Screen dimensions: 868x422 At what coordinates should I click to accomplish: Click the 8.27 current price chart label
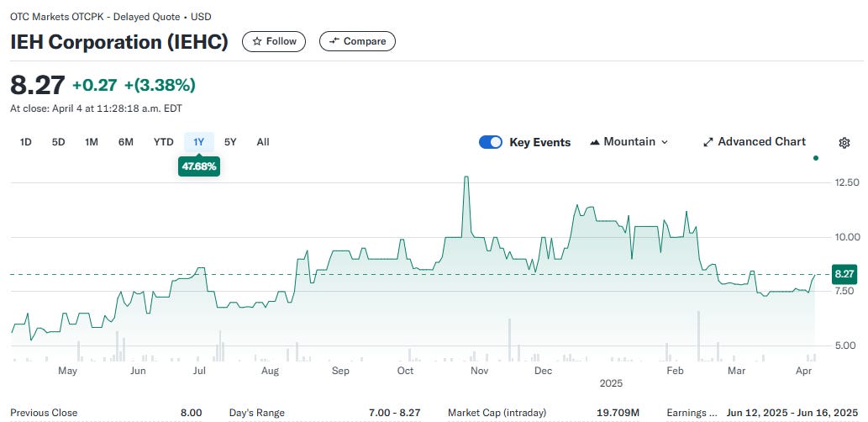[x=844, y=274]
